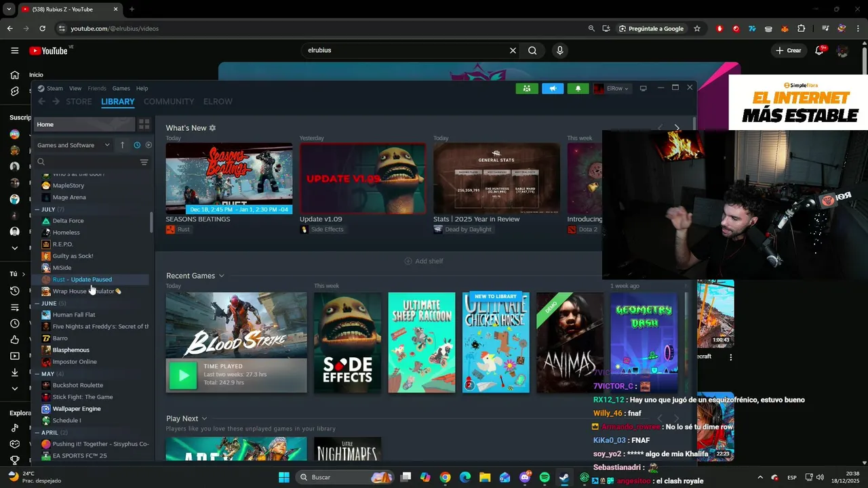
Task: Switch to the STORE tab
Action: [x=79, y=102]
